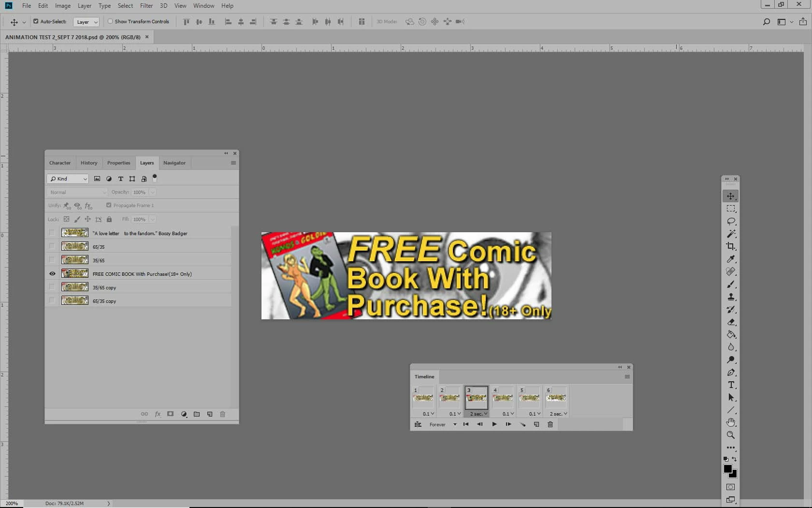812x508 pixels.
Task: Select the Clone Stamp tool
Action: point(730,297)
